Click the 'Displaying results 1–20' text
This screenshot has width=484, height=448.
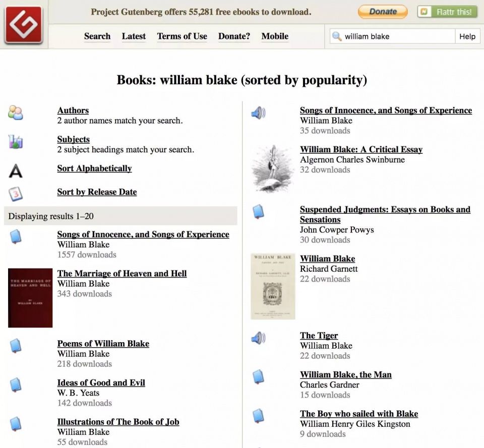click(x=51, y=216)
